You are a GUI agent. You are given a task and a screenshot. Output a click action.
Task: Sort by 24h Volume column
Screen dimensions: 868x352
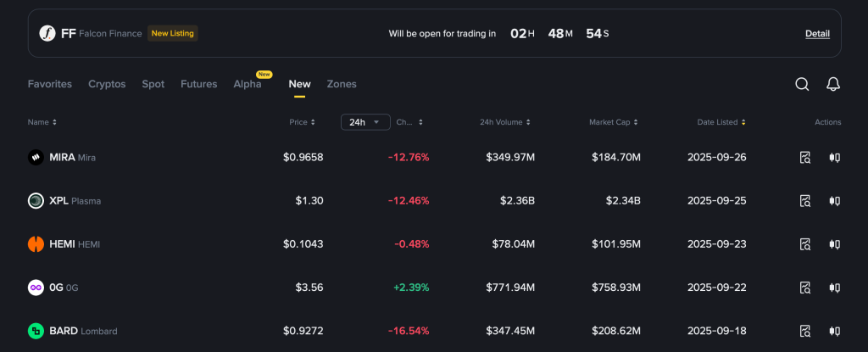tap(505, 122)
